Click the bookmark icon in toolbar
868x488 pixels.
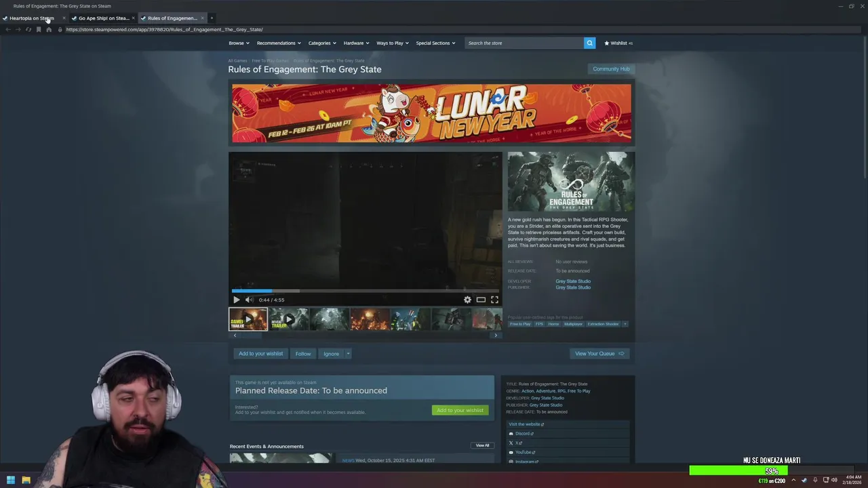point(39,30)
